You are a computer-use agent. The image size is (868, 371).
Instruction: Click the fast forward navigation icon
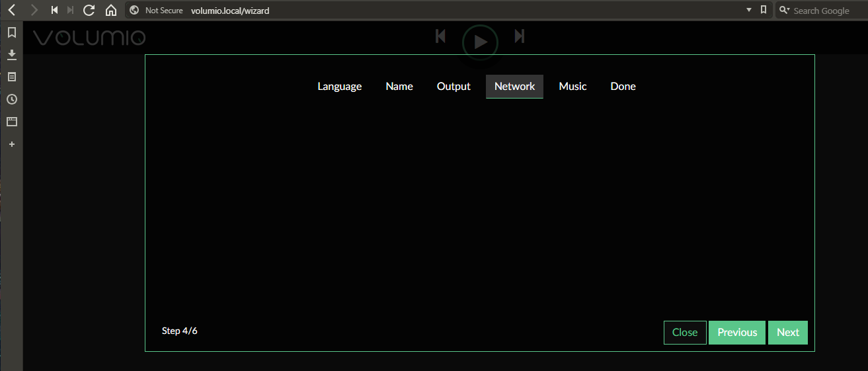[x=70, y=10]
